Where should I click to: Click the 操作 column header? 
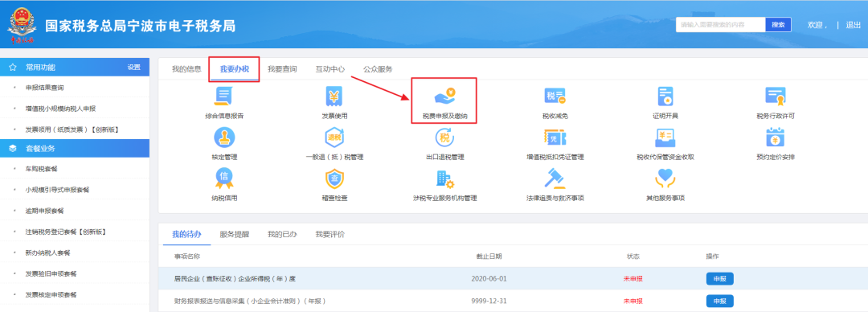712,257
